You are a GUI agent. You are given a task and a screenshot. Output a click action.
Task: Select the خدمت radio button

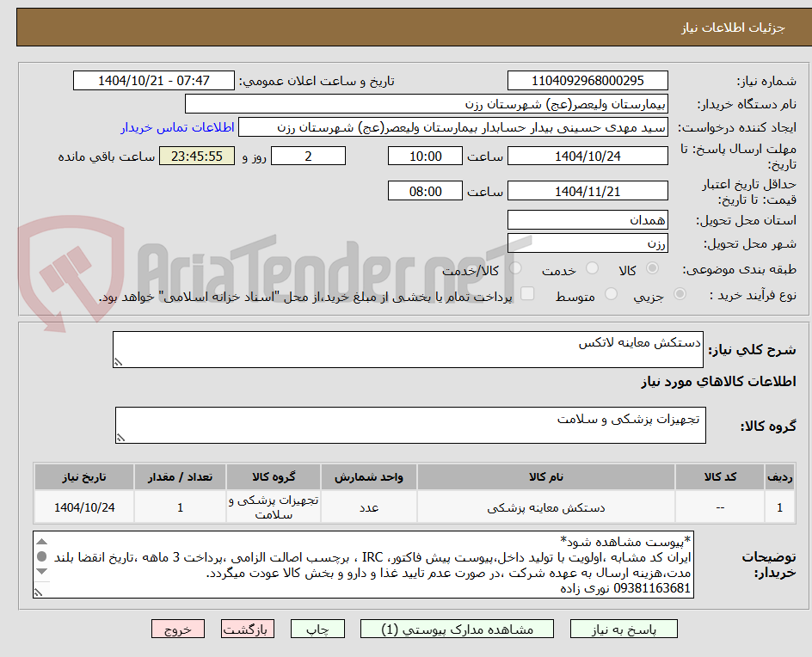click(592, 268)
